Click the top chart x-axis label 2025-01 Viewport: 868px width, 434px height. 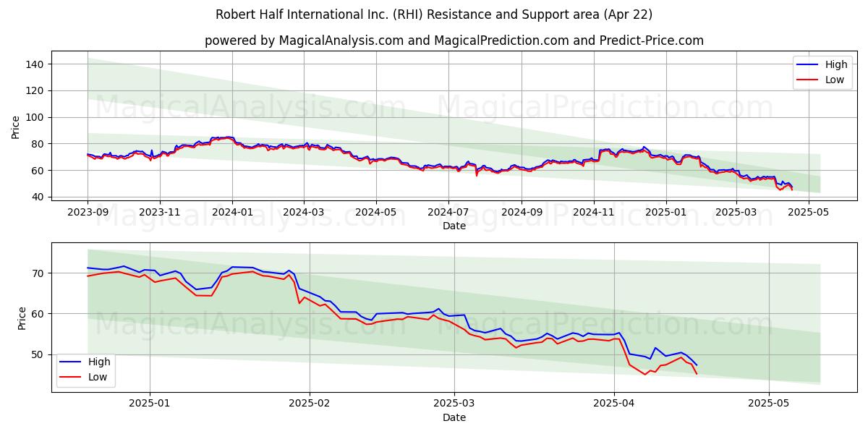(666, 213)
